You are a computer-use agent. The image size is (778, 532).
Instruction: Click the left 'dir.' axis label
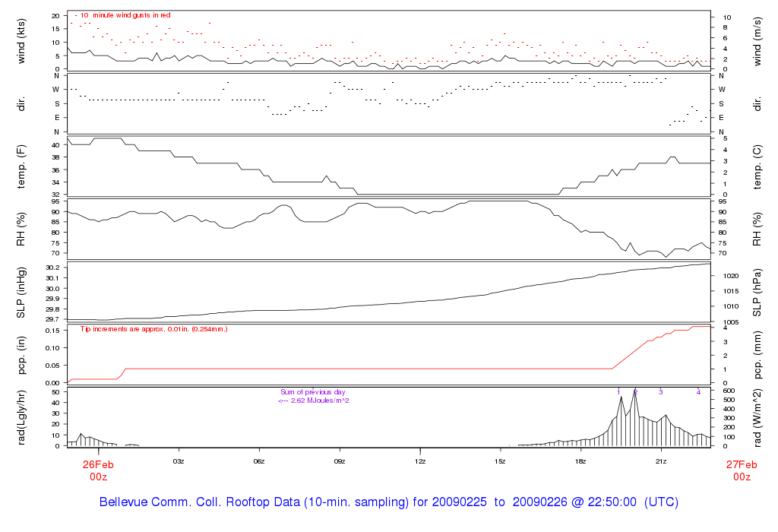click(21, 103)
